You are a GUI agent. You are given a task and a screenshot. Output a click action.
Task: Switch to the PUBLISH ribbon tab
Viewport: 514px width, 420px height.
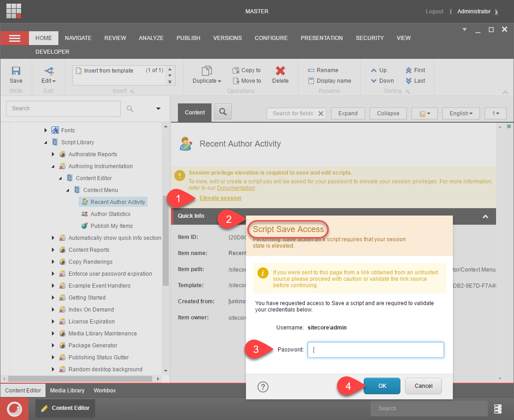point(188,38)
